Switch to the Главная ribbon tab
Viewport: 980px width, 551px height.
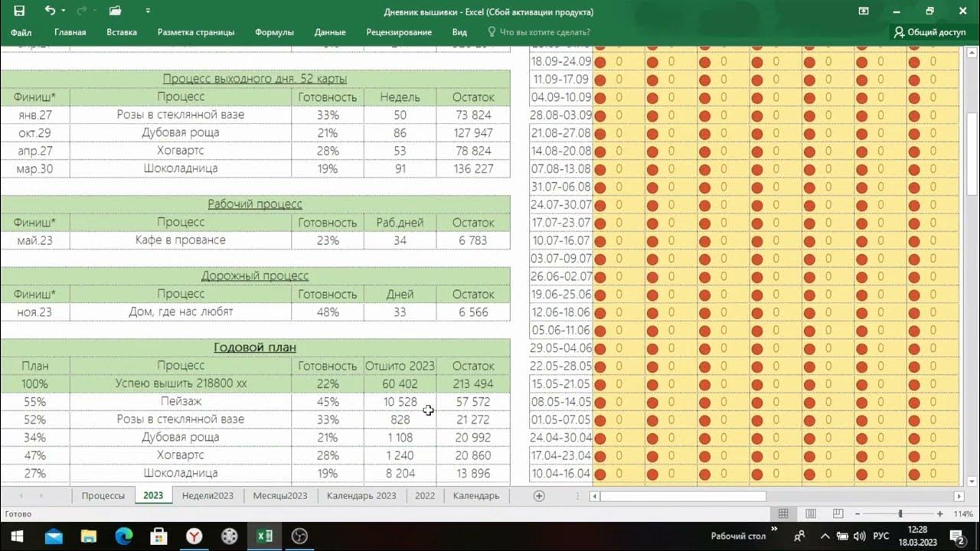pos(70,33)
